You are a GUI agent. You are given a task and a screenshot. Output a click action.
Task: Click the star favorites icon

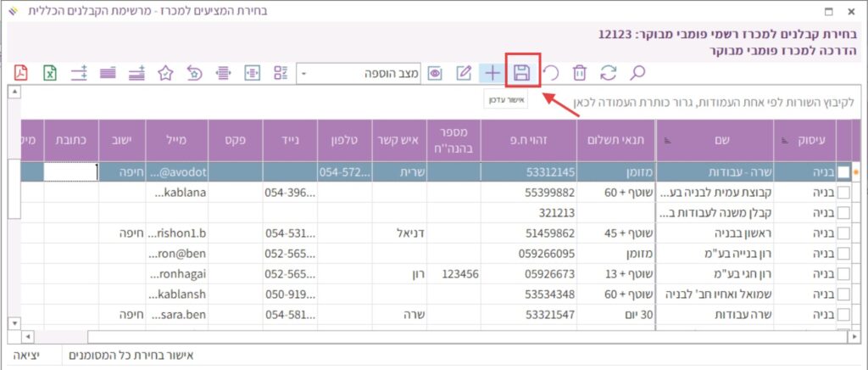[x=166, y=73]
